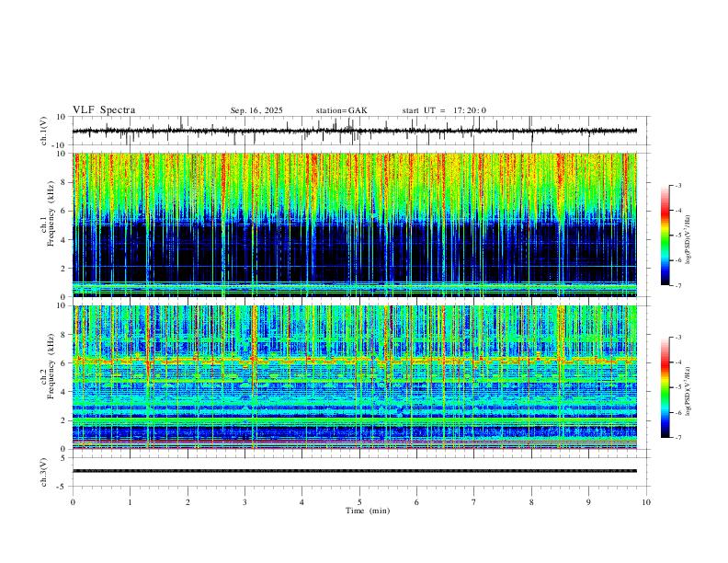The width and height of the screenshot is (728, 563).
Task: Click lower colorbar tick label '-3'
Action: tap(677, 338)
